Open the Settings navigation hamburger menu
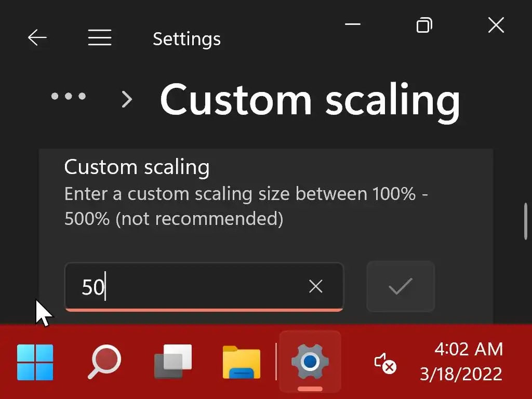This screenshot has height=399, width=532. tap(99, 38)
